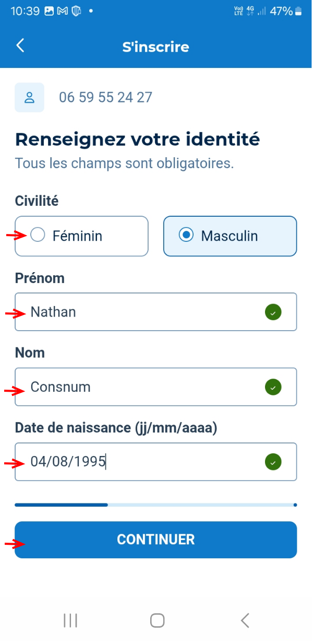Open Android recent apps navigation button
Viewport: 313px width, 644px height.
tap(70, 620)
